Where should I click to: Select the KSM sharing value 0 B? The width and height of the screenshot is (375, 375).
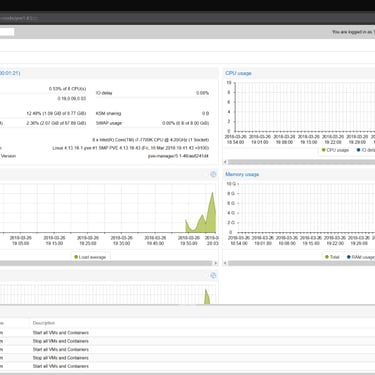tap(205, 113)
